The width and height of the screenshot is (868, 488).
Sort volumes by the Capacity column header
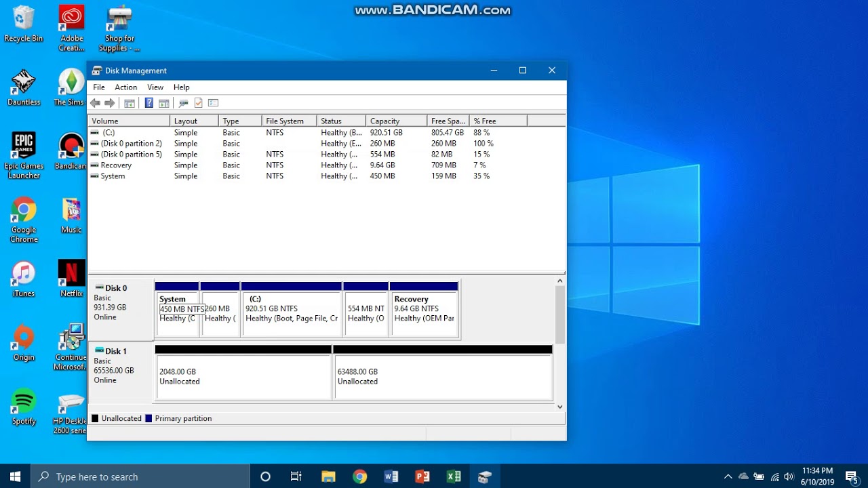pyautogui.click(x=397, y=121)
